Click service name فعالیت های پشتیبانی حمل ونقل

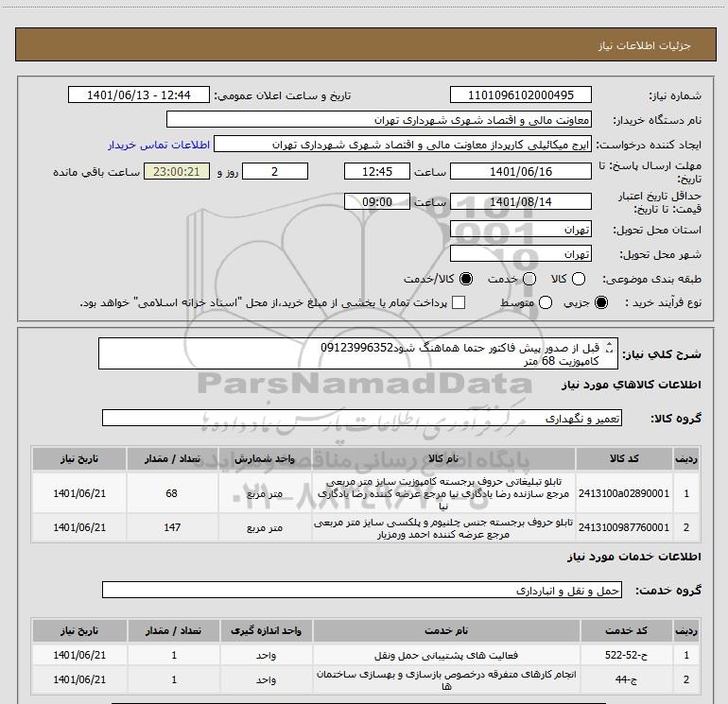446,655
